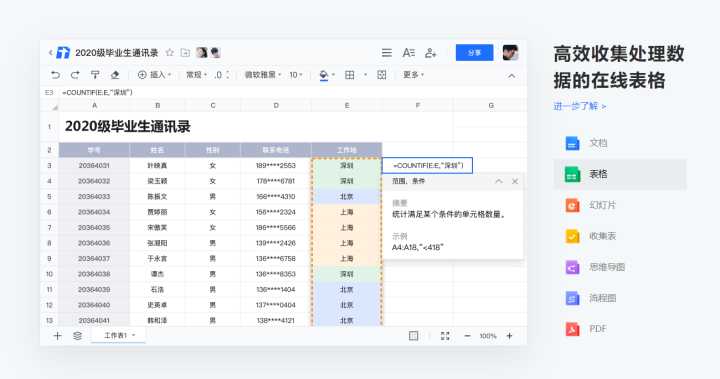Click the select-all corner of the grid
Viewport: 720px width, 379px height.
[49, 106]
